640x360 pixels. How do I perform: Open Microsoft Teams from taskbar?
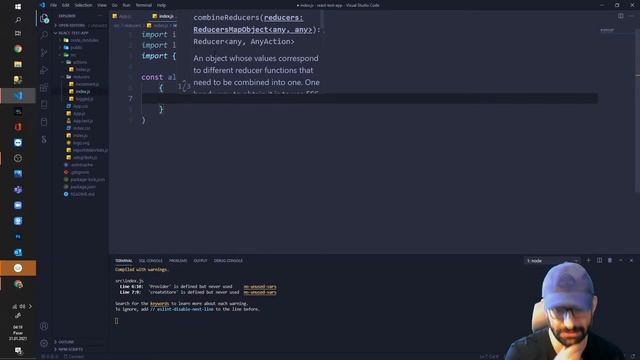[18, 190]
